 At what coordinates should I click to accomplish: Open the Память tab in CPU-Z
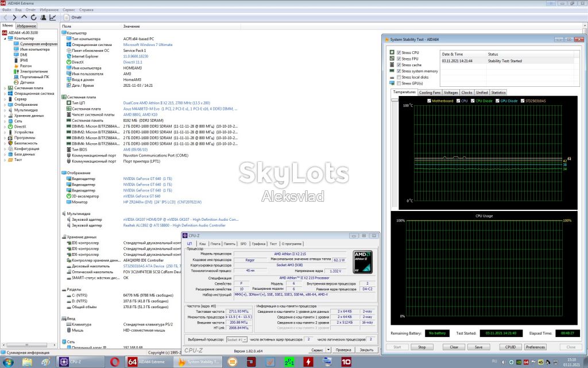(229, 244)
